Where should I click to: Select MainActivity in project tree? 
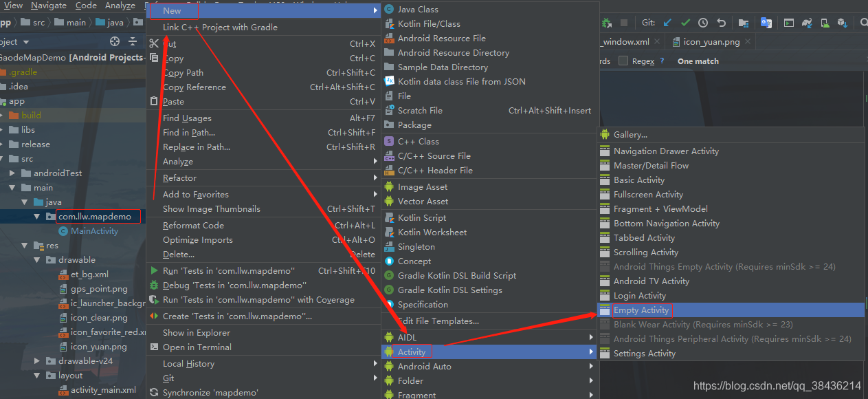coord(95,231)
